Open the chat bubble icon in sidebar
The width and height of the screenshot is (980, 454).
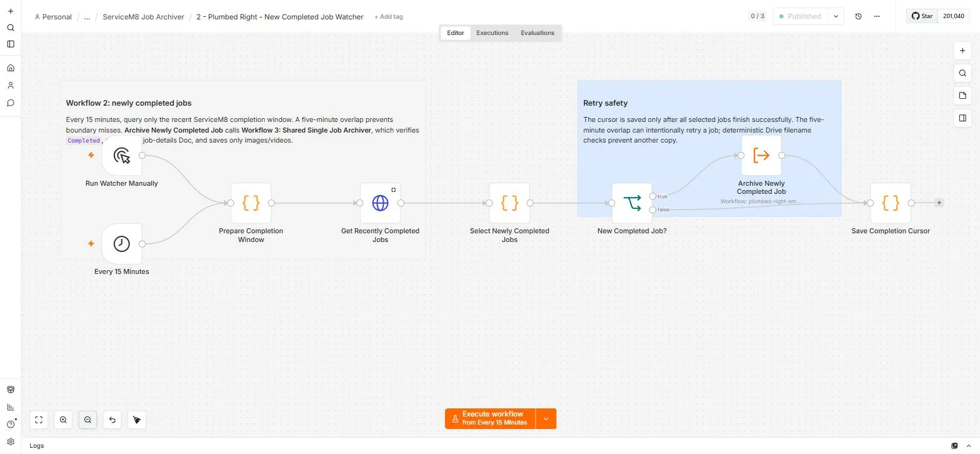tap(11, 103)
